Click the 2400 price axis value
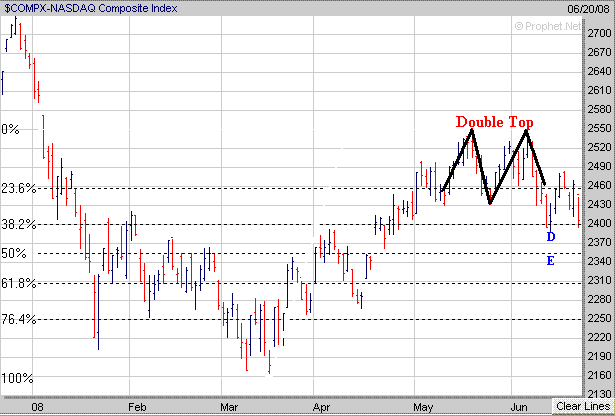Image resolution: width=615 pixels, height=416 pixels. tap(599, 223)
